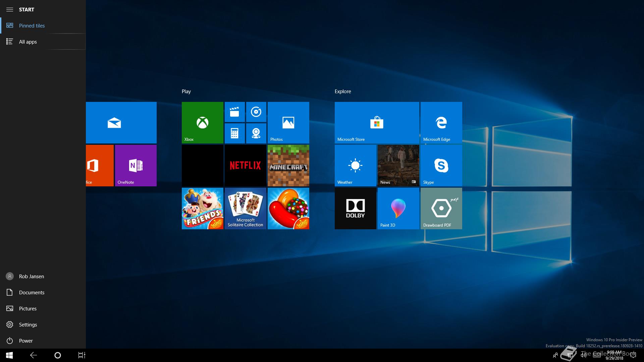
Task: Open the Pictures folder shortcut
Action: 43,308
